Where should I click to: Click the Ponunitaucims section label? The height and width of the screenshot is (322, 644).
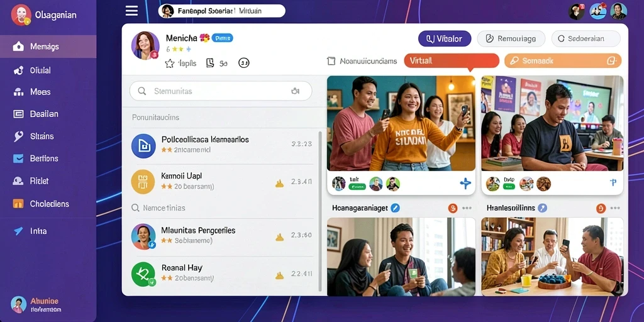(x=156, y=118)
